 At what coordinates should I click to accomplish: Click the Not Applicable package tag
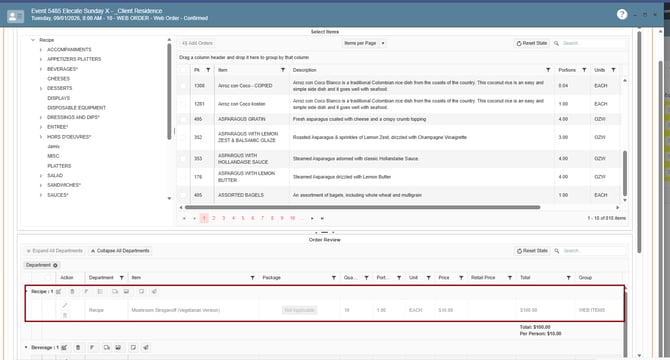tap(299, 310)
